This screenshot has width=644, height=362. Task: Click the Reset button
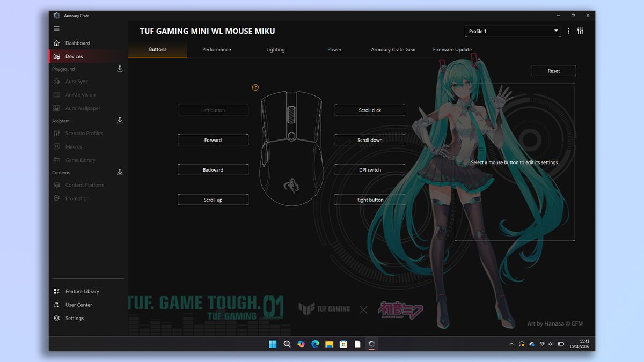(x=554, y=71)
